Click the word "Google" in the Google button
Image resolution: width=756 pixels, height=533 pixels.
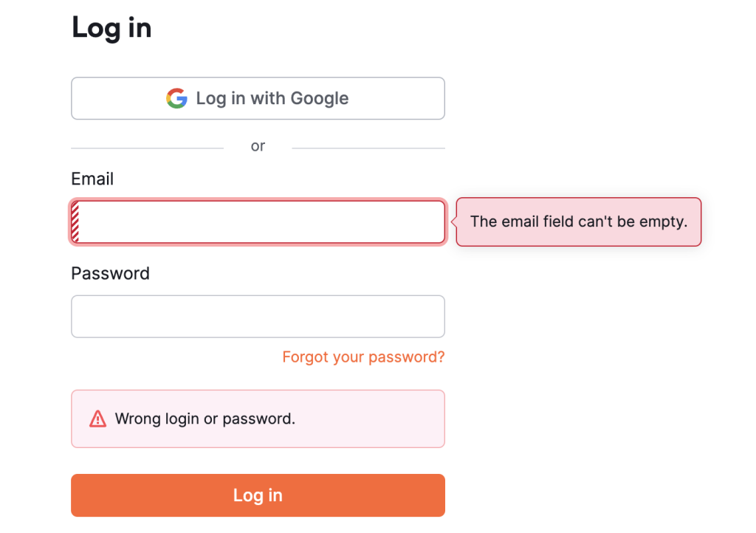click(x=319, y=98)
